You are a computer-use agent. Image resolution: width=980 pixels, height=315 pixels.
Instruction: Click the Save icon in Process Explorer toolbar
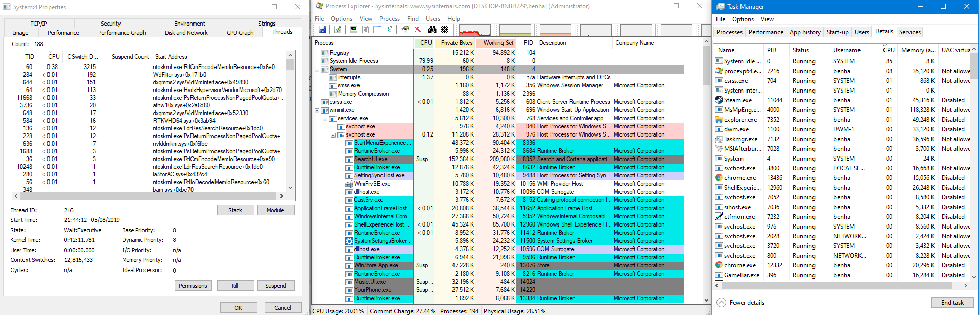point(322,29)
